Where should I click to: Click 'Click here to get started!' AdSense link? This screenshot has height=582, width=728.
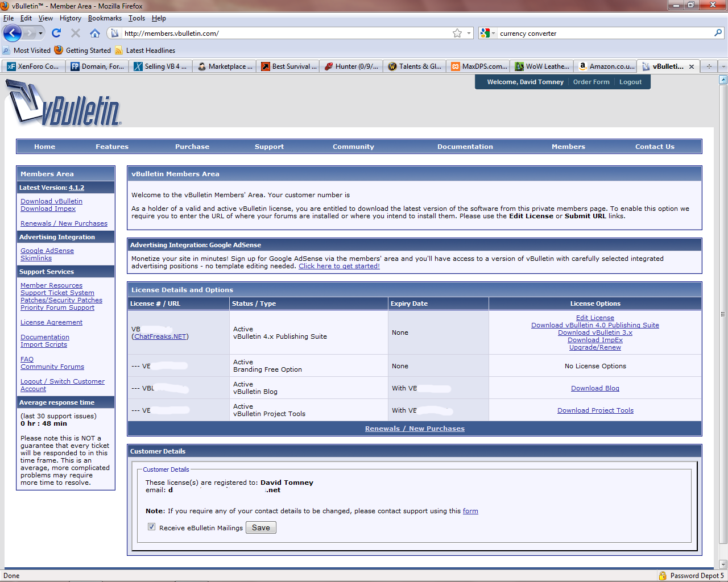point(339,266)
